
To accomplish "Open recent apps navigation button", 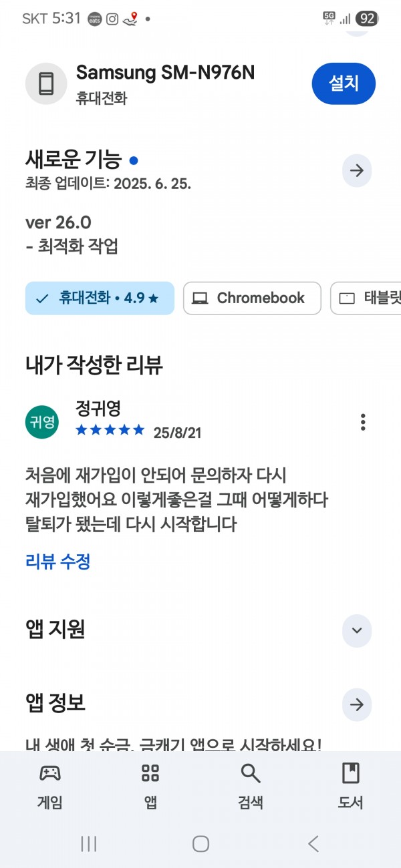I will click(x=88, y=844).
